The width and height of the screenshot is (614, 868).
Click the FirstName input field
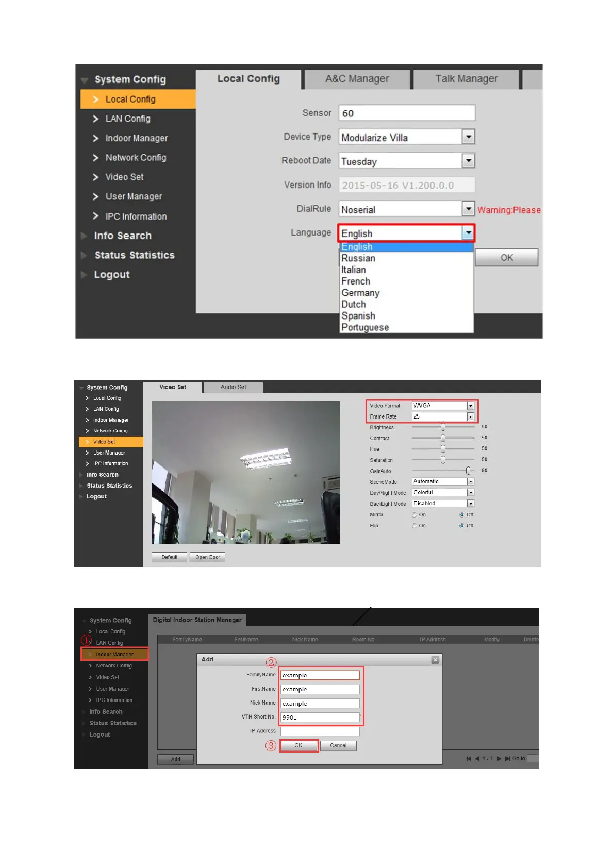pyautogui.click(x=320, y=689)
